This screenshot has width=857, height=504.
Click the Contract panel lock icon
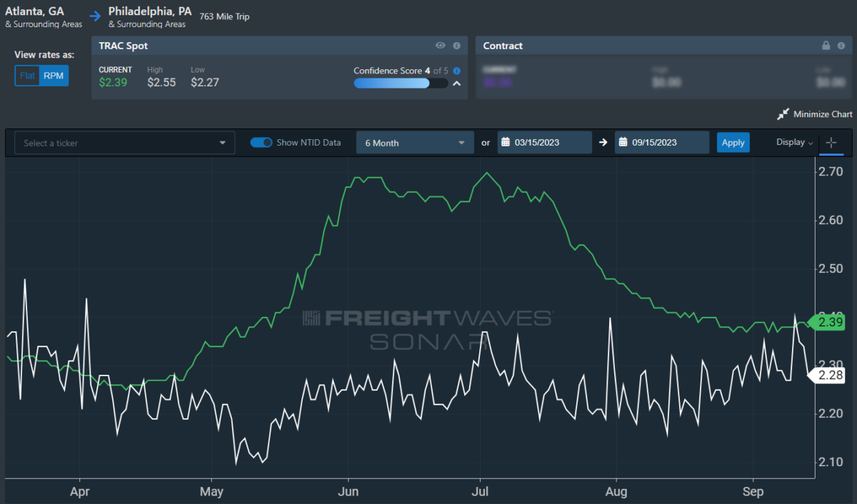click(826, 46)
